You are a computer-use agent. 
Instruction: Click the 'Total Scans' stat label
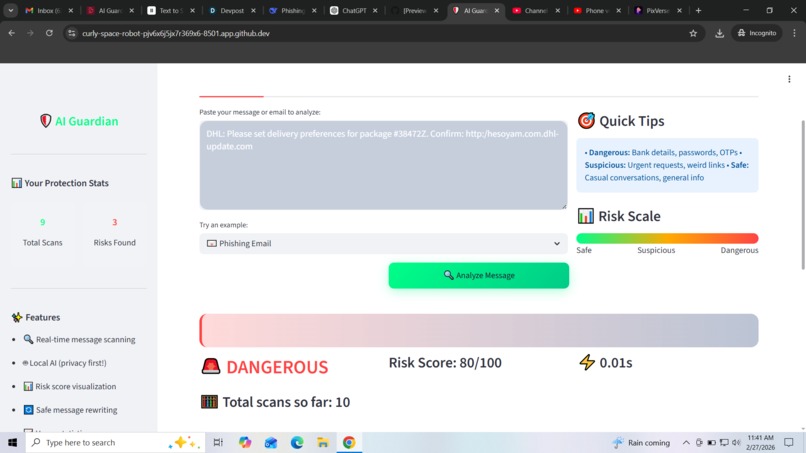pos(43,242)
